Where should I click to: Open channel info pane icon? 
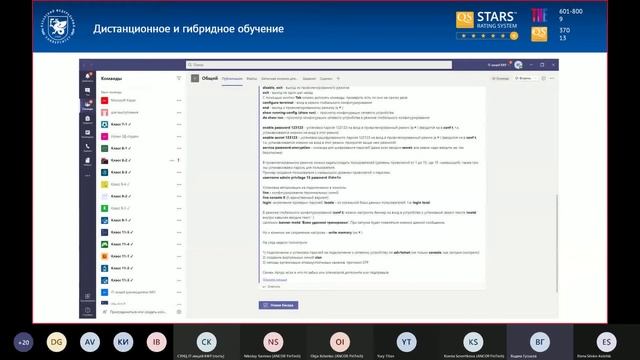[x=543, y=78]
